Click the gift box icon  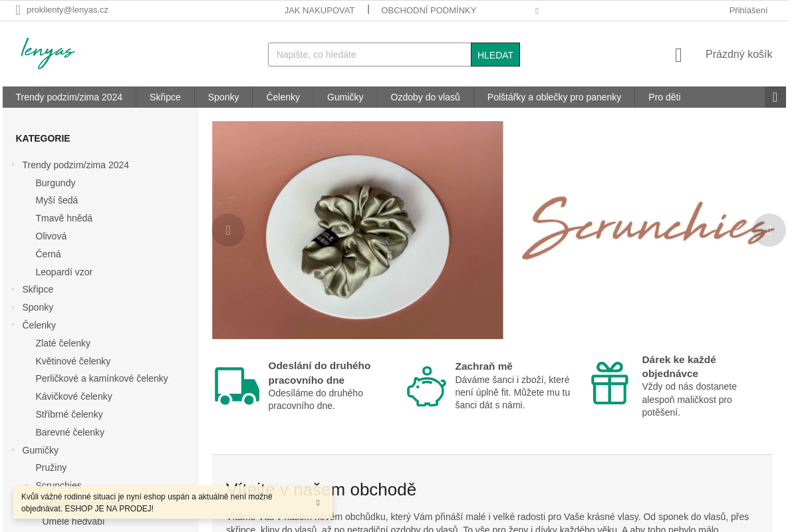[x=610, y=383]
